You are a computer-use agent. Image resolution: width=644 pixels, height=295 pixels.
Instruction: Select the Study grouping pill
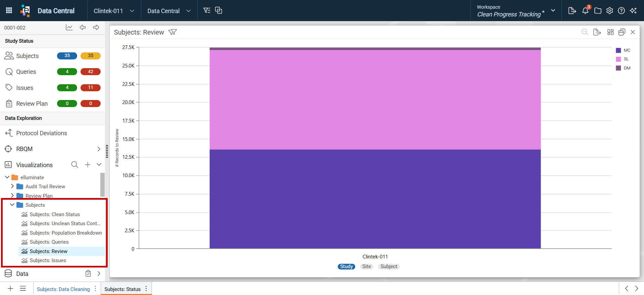(x=346, y=266)
